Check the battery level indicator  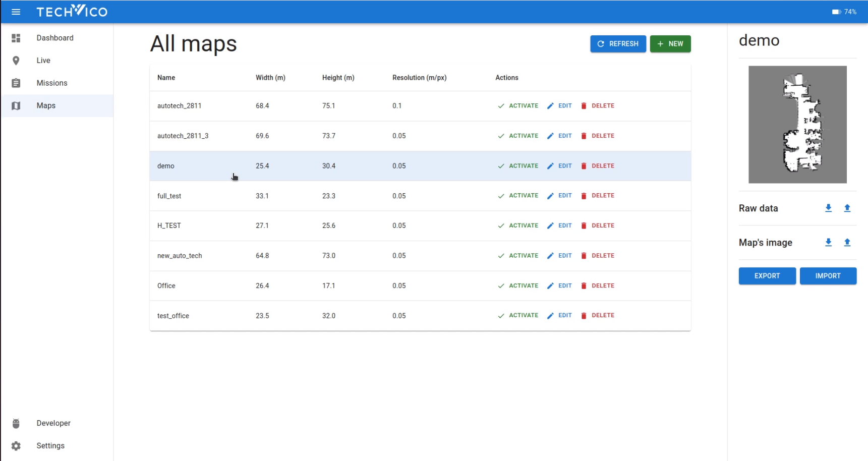(844, 12)
